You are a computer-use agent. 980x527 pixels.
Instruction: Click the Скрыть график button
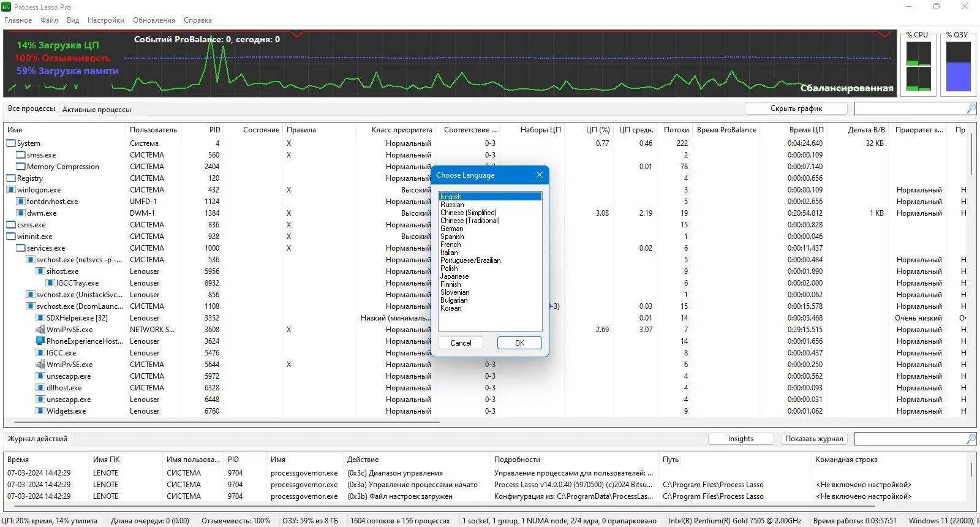tap(796, 108)
